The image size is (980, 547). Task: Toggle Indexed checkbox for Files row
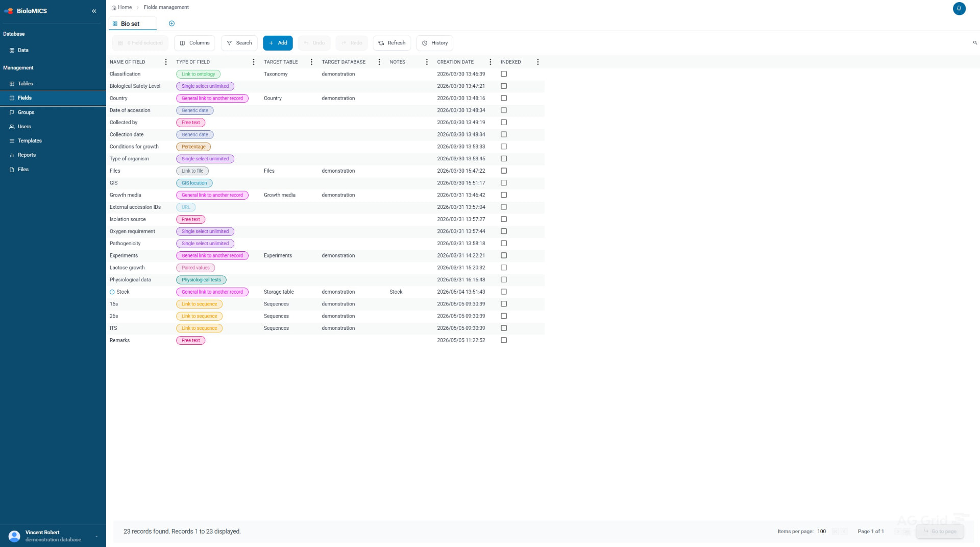point(504,171)
